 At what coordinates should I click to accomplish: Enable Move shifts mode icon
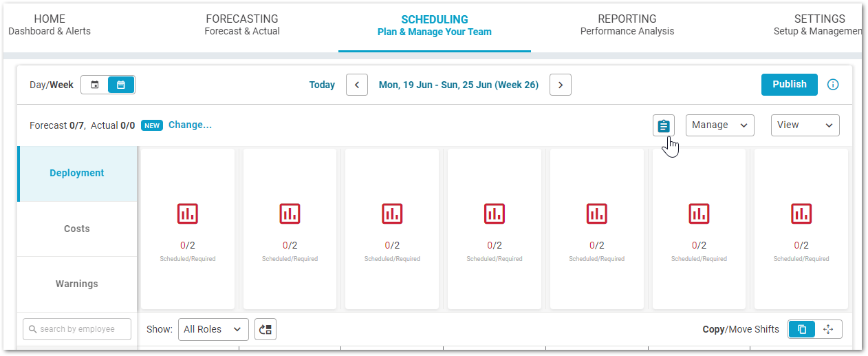point(828,329)
